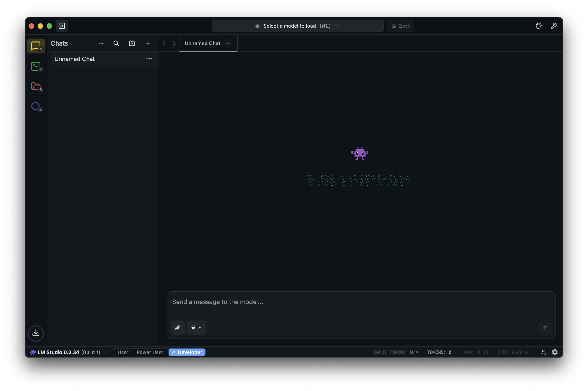Collapse the left sidebar panel
The height and width of the screenshot is (391, 588).
(62, 26)
